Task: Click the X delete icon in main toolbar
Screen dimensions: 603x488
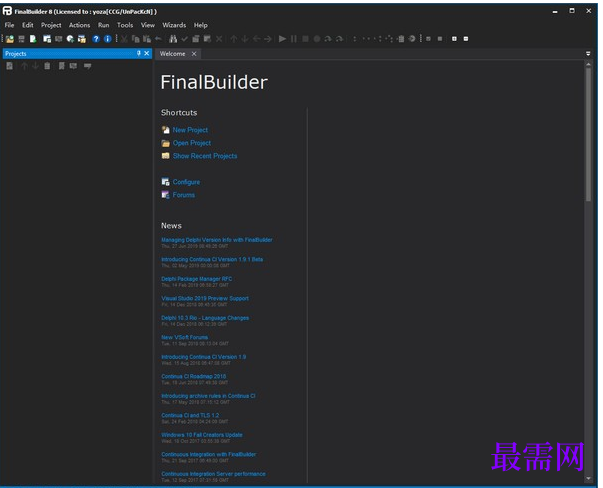Action: tap(219, 39)
